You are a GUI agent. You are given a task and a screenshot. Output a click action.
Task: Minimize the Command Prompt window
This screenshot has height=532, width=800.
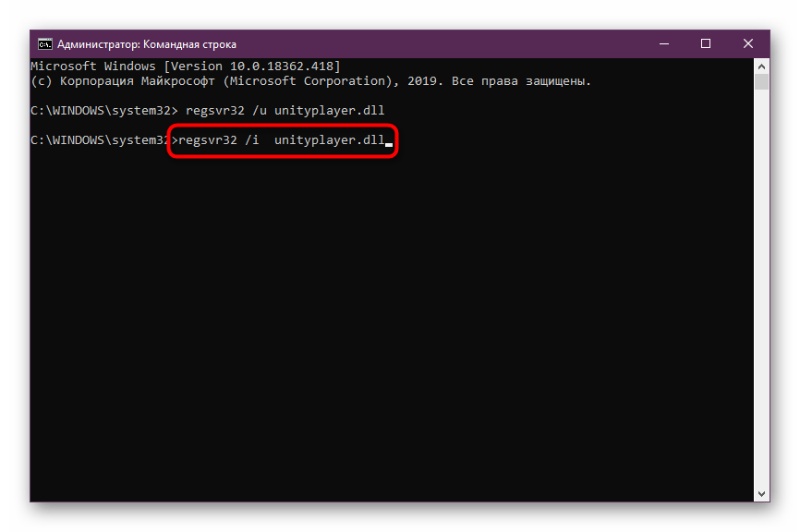click(665, 43)
